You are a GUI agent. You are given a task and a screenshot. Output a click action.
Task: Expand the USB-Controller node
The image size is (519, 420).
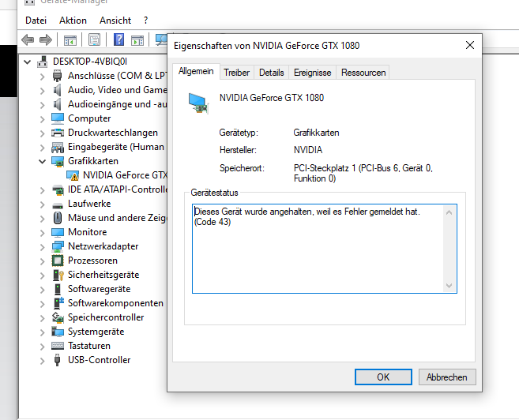click(42, 361)
